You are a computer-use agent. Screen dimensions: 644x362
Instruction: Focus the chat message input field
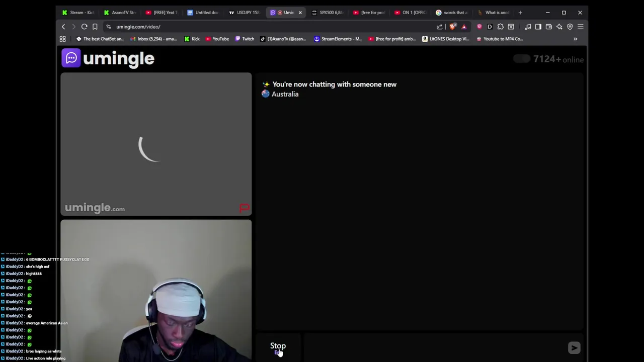435,347
